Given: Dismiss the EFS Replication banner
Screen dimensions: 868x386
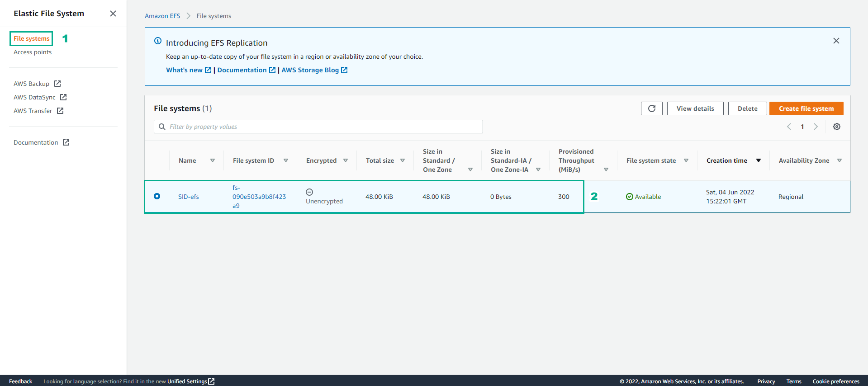Looking at the screenshot, I should (836, 41).
